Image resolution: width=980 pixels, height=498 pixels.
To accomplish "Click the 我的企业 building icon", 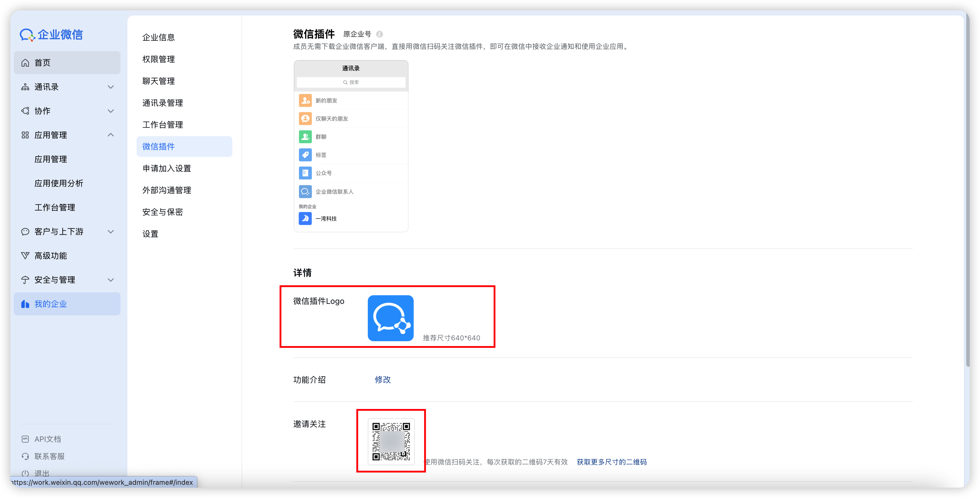I will [x=25, y=304].
